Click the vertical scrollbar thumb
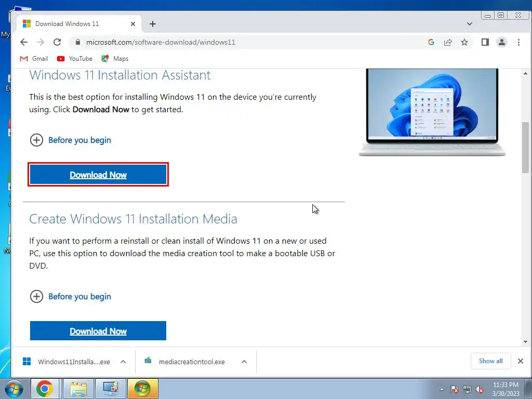Image resolution: width=532 pixels, height=399 pixels. pyautogui.click(x=526, y=148)
